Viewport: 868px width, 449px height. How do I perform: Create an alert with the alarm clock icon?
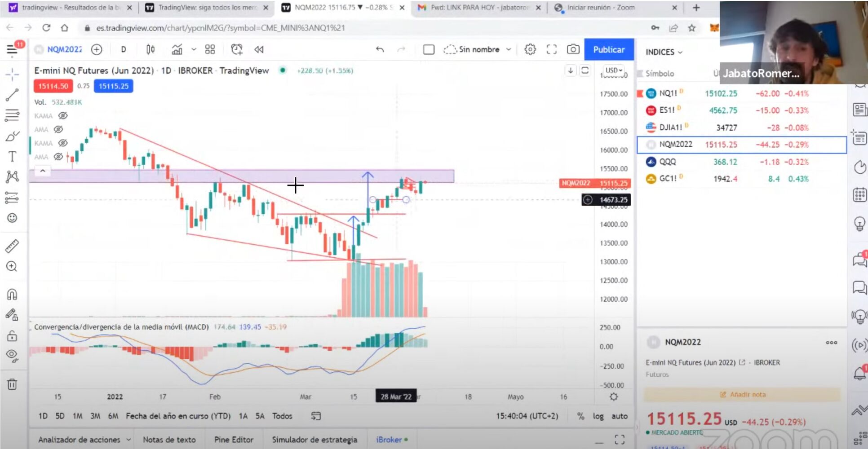[236, 49]
